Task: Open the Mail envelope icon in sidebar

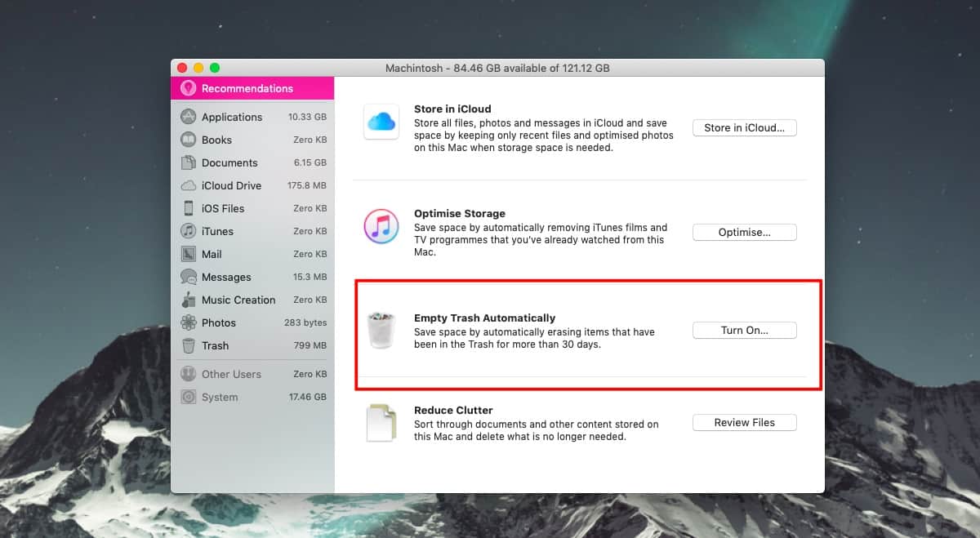Action: [189, 254]
